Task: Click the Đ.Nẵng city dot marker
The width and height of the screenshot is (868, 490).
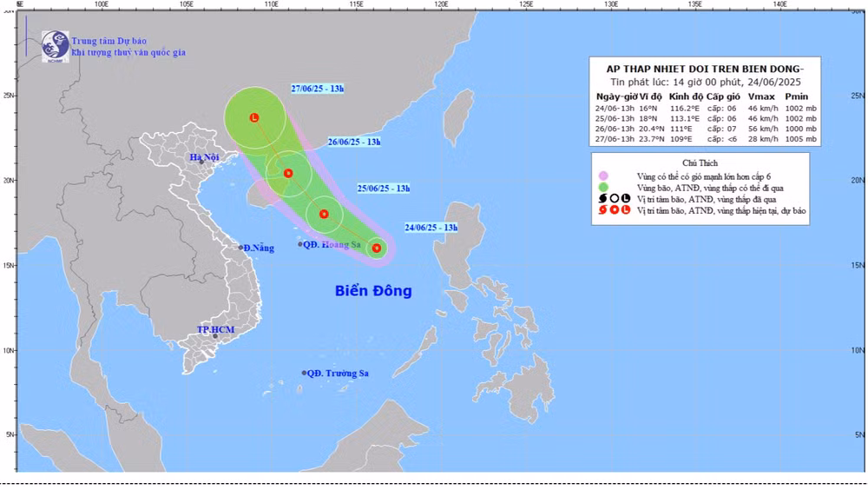Action: tap(241, 248)
